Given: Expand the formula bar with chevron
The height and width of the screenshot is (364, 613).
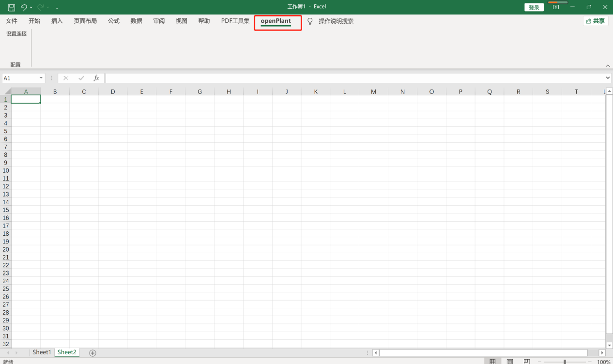Looking at the screenshot, I should coord(608,78).
